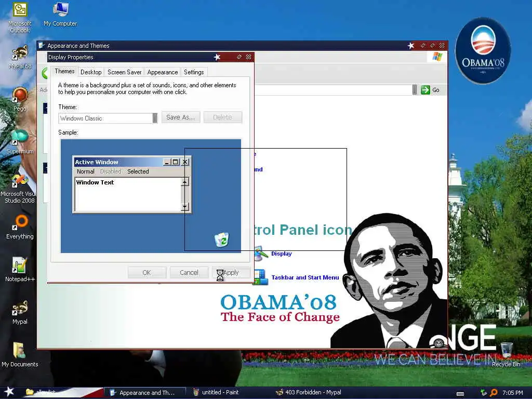Click the 7:05 PM taskbar clock

[513, 393]
